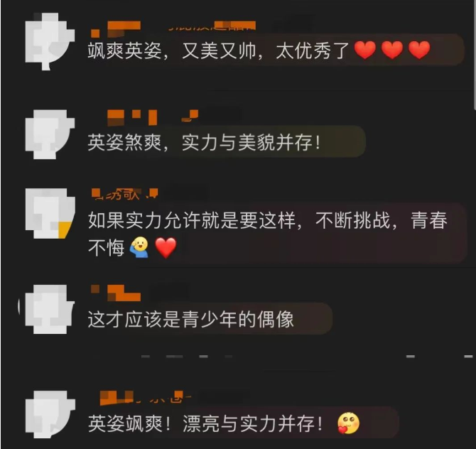Tap the avatar beside 这才应该是青少年的偶像
The height and width of the screenshot is (449, 476).
tap(50, 309)
